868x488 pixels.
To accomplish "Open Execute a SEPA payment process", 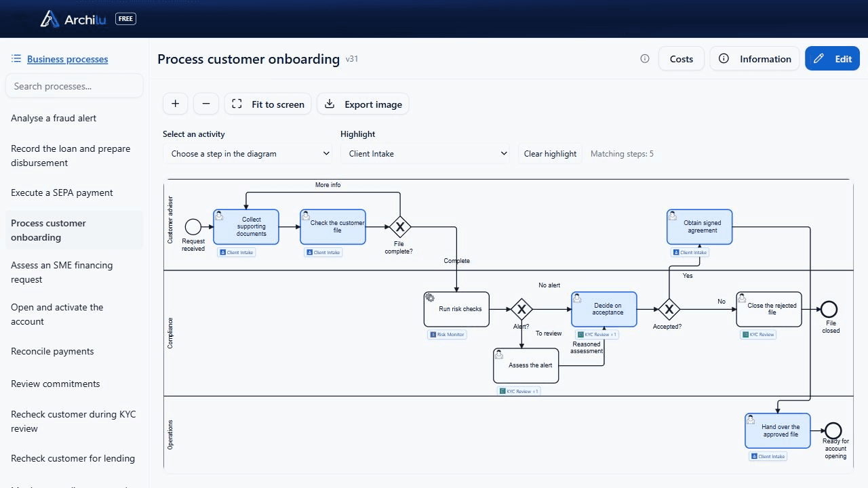I will click(75, 192).
